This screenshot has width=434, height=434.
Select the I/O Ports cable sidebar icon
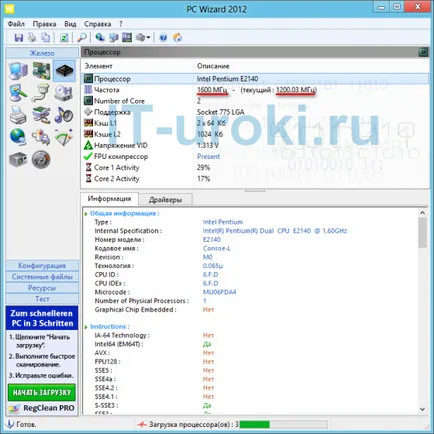(41, 93)
